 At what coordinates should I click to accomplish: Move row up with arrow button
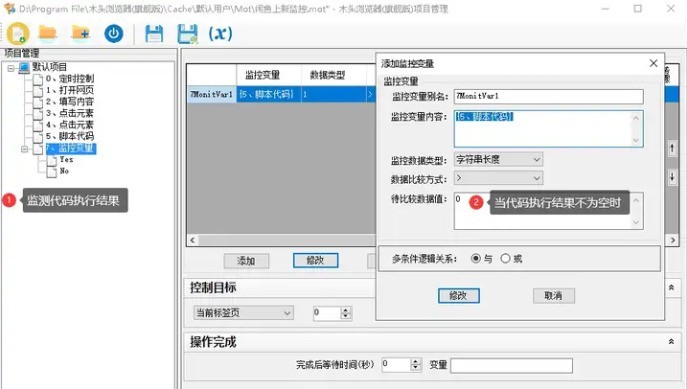tap(672, 149)
